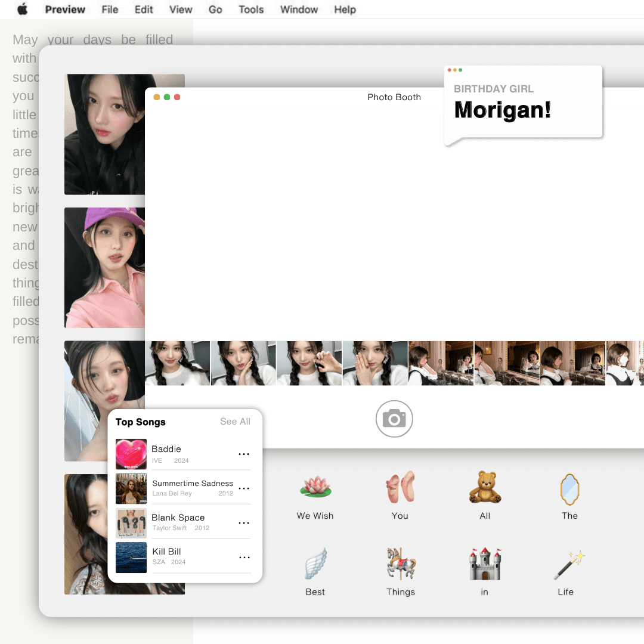Open the Tools menu

(251, 10)
